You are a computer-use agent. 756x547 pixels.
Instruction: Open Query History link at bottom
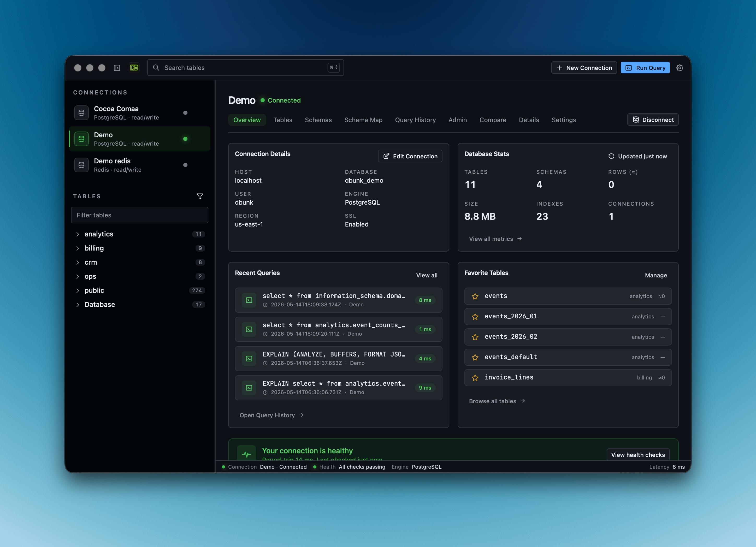point(271,415)
